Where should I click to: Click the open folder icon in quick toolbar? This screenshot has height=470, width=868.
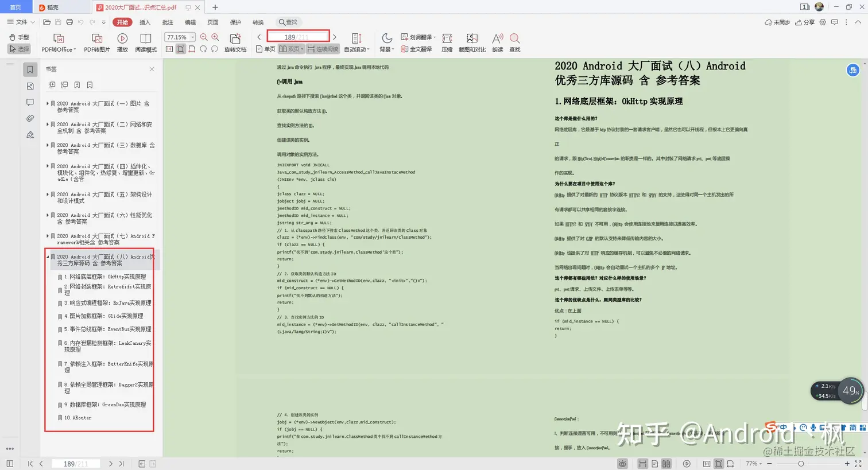coord(47,22)
